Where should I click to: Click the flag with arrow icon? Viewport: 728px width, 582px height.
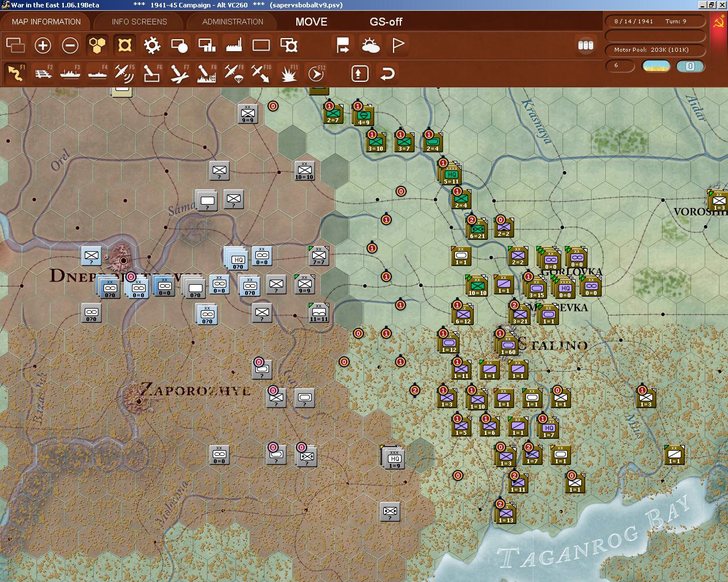[343, 45]
